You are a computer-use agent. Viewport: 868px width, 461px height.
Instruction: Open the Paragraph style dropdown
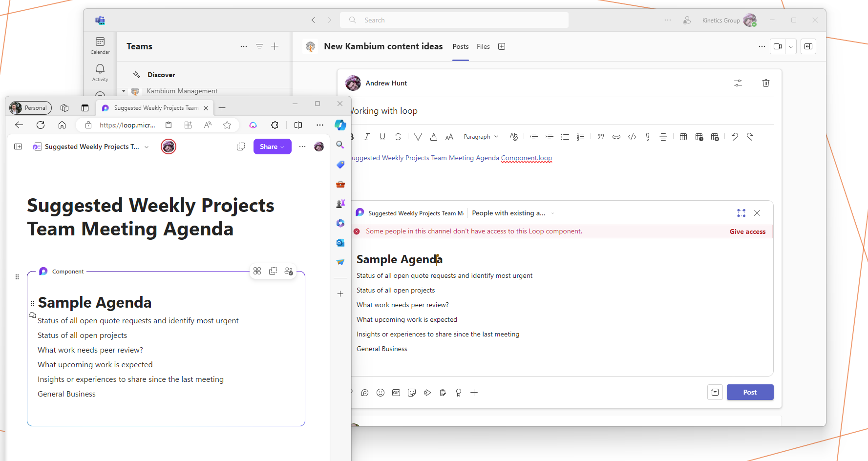coord(481,137)
